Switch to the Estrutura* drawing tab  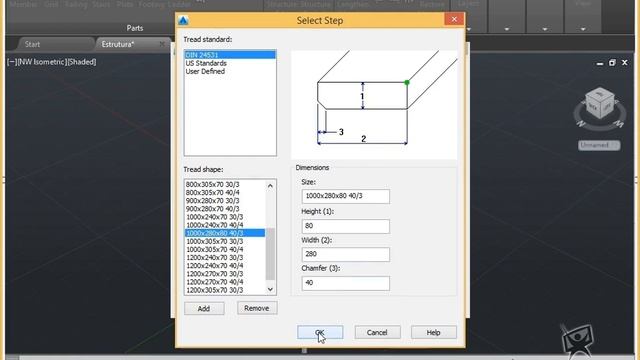coord(118,44)
